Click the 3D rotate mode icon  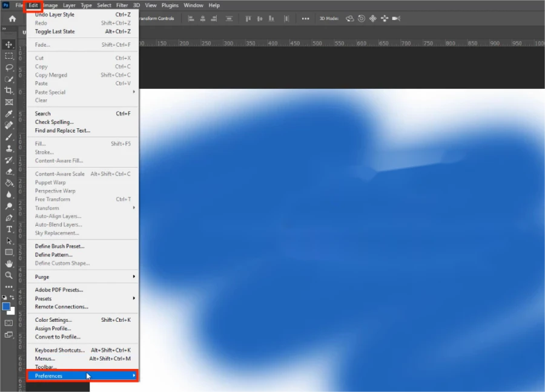[349, 19]
